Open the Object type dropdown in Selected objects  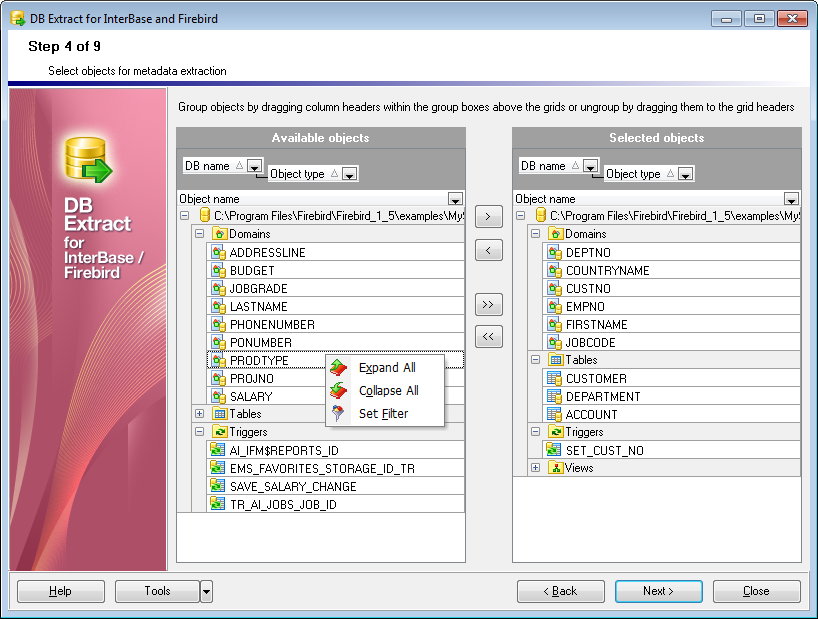tap(685, 172)
